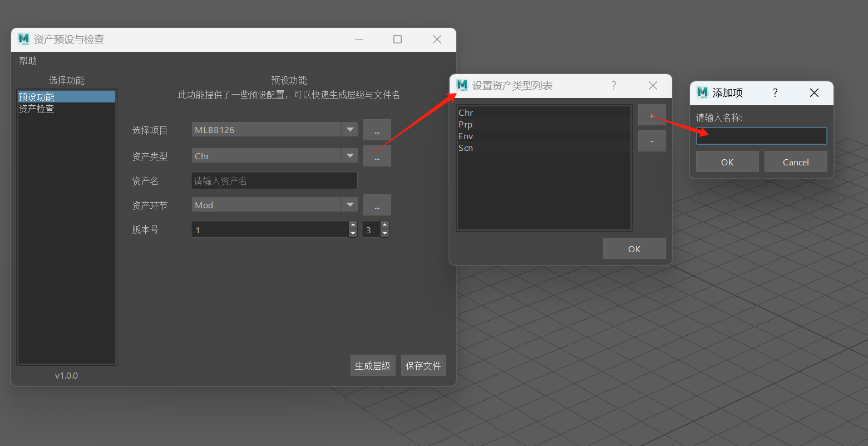Click Cancel in the 添加项 dialog

click(796, 162)
